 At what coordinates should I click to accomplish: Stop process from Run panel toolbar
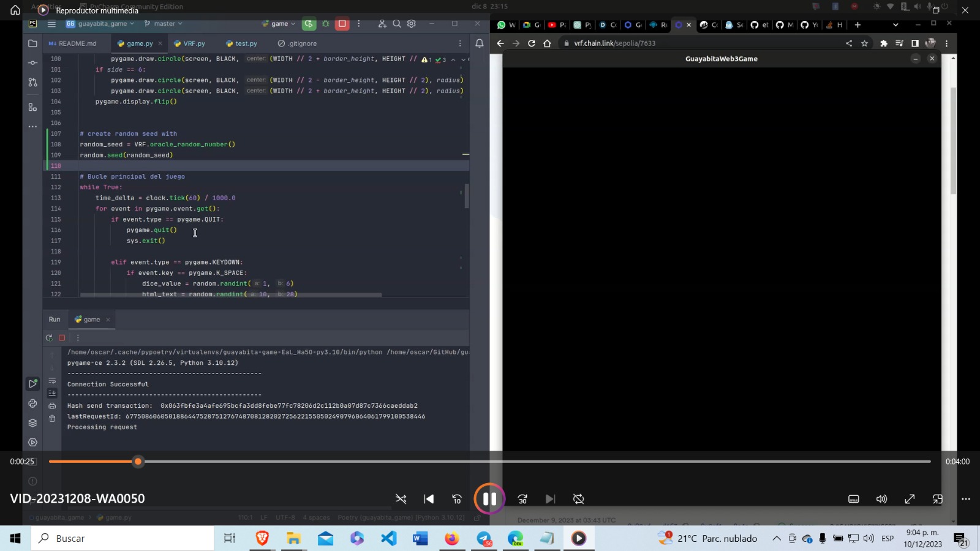(62, 338)
